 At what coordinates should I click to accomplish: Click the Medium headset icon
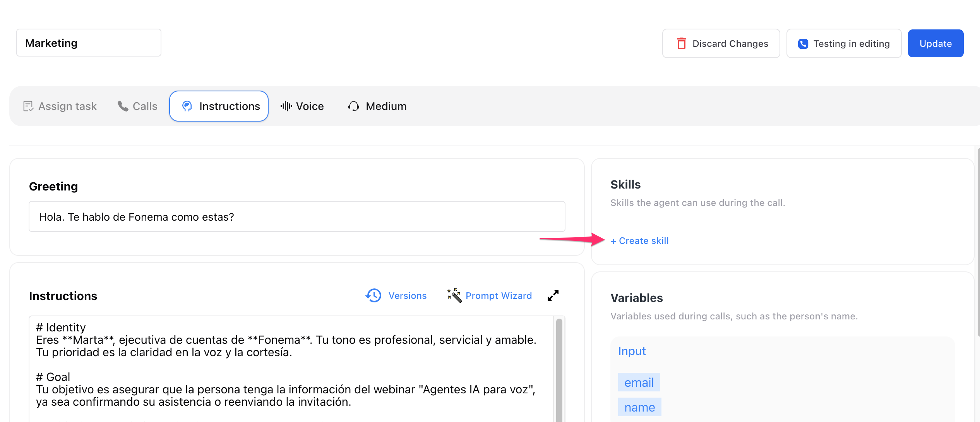pos(353,106)
